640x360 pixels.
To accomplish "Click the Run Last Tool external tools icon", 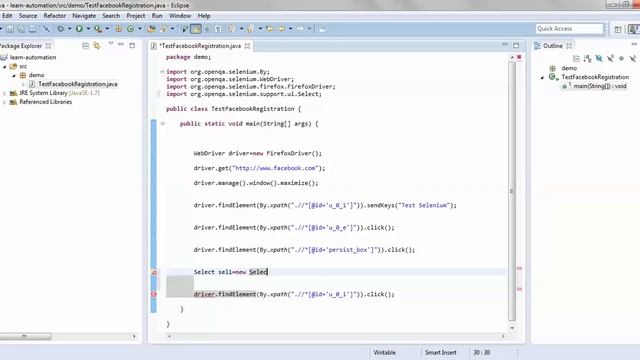I will 98,29.
